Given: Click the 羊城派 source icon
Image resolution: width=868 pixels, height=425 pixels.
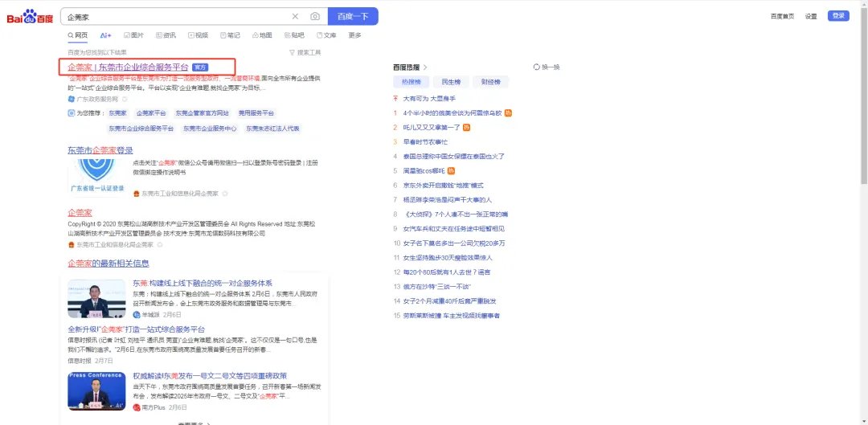Looking at the screenshot, I should tap(136, 314).
